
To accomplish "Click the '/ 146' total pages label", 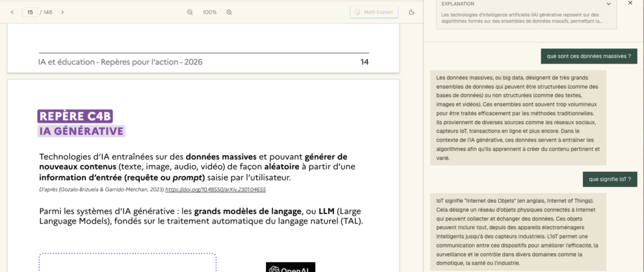I will (x=46, y=13).
